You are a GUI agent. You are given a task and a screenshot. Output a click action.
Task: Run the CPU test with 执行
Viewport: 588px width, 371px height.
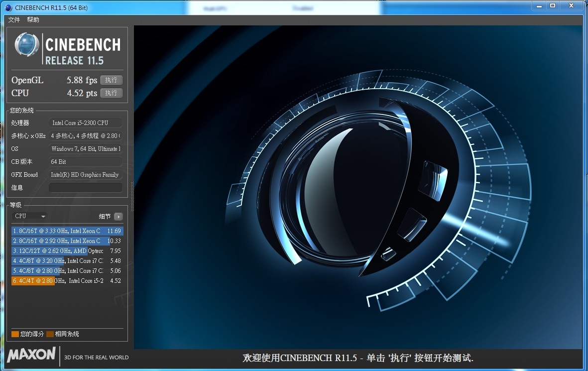pos(112,93)
